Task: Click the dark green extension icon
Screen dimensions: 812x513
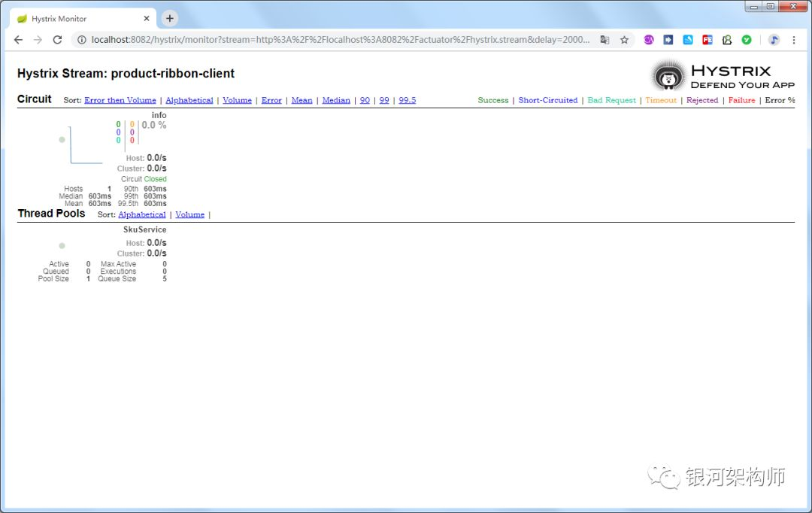Action: [727, 40]
